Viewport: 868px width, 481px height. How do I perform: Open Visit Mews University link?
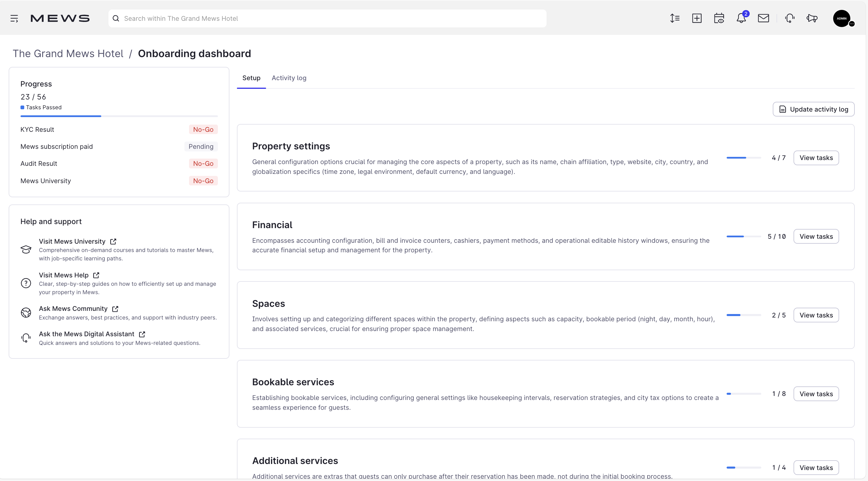point(72,241)
